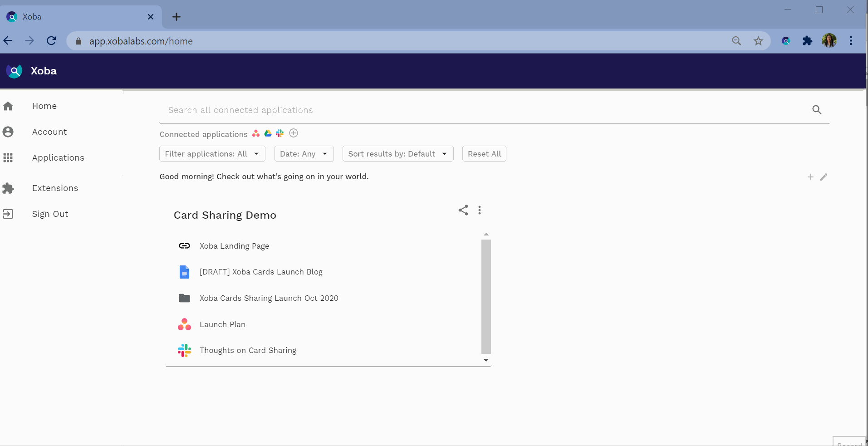Close the Xoba browser tab

(x=151, y=17)
